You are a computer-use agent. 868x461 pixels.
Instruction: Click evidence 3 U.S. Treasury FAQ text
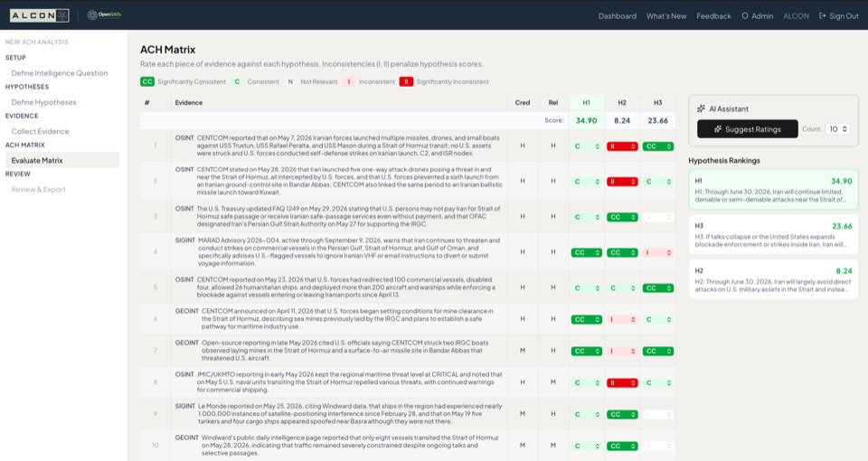349,216
